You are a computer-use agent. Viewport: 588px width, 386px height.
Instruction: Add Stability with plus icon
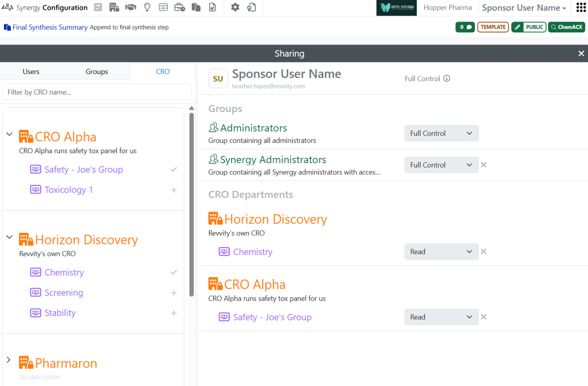[174, 313]
